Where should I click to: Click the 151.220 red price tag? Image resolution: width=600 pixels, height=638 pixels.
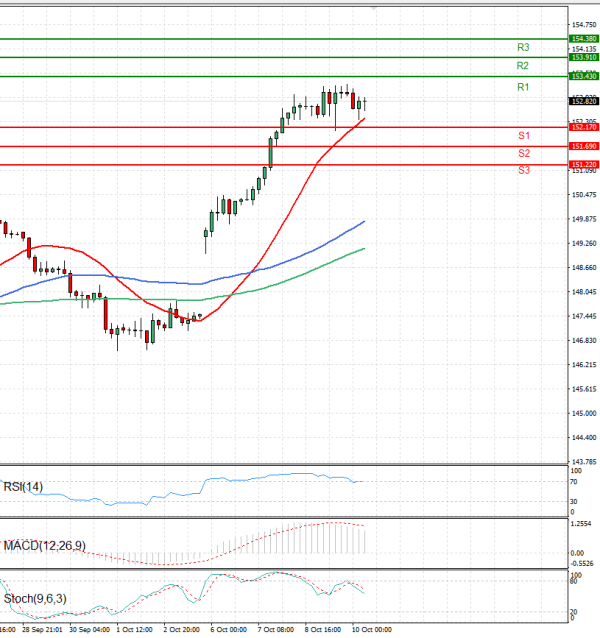pyautogui.click(x=583, y=164)
